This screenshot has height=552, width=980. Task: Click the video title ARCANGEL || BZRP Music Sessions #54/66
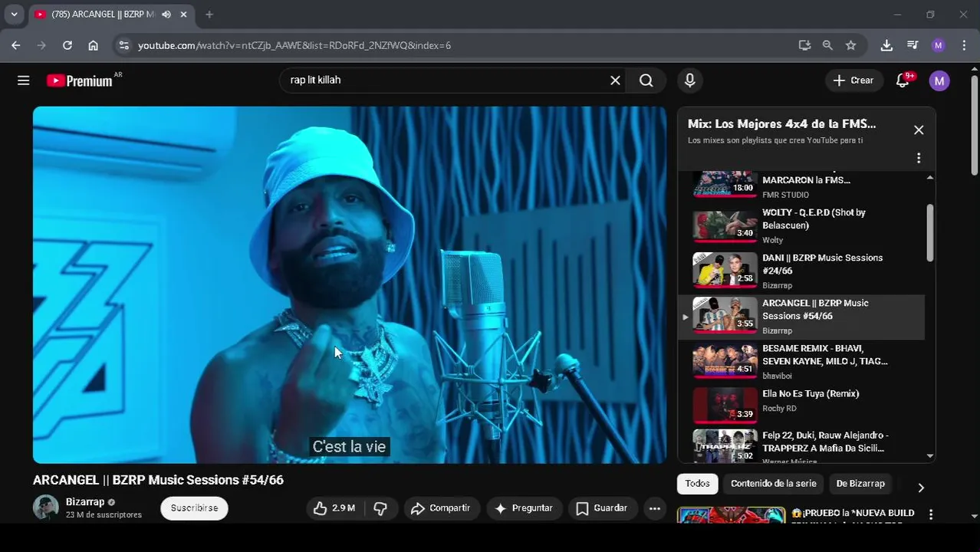click(x=158, y=480)
